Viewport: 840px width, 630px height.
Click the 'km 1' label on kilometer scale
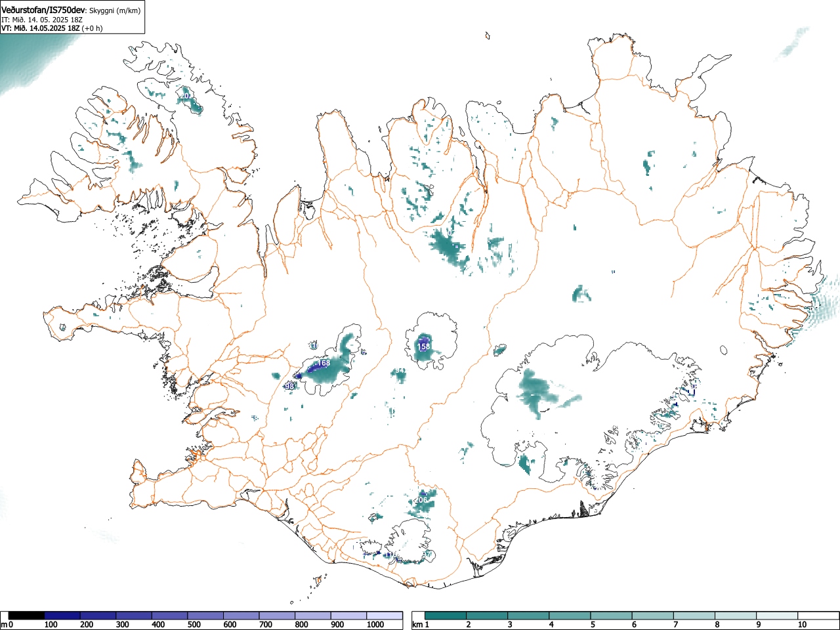[x=420, y=625]
